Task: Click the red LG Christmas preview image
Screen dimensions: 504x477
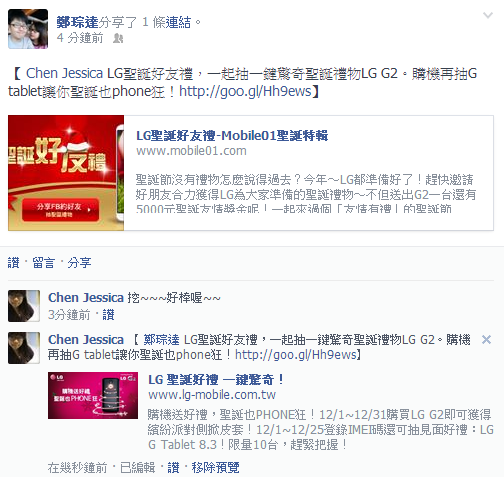Action: [x=66, y=173]
